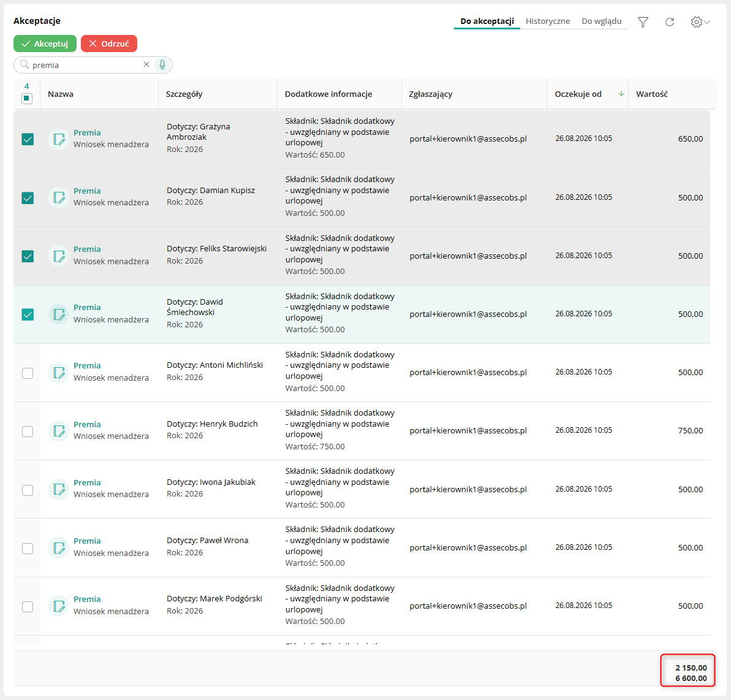Image resolution: width=731 pixels, height=700 pixels.
Task: Uncheck the Damian Kupisz request checkbox
Action: tap(28, 198)
